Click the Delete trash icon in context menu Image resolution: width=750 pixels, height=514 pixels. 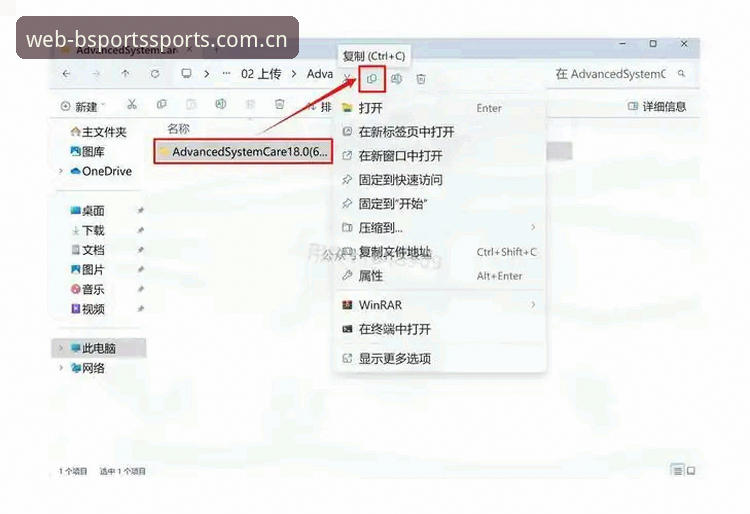(421, 79)
